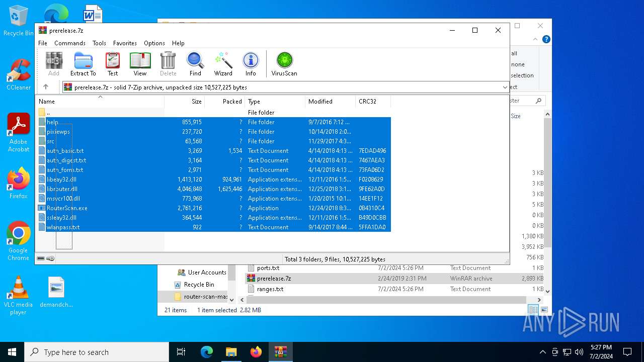Sort by Size column header
This screenshot has height=362, width=644.
click(x=185, y=102)
